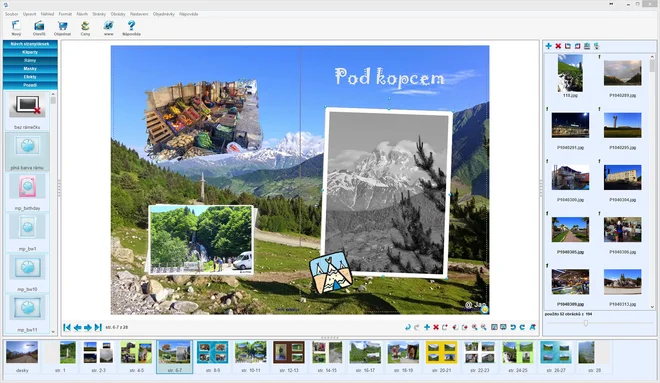Click the blue undo arrow icon

513,327
